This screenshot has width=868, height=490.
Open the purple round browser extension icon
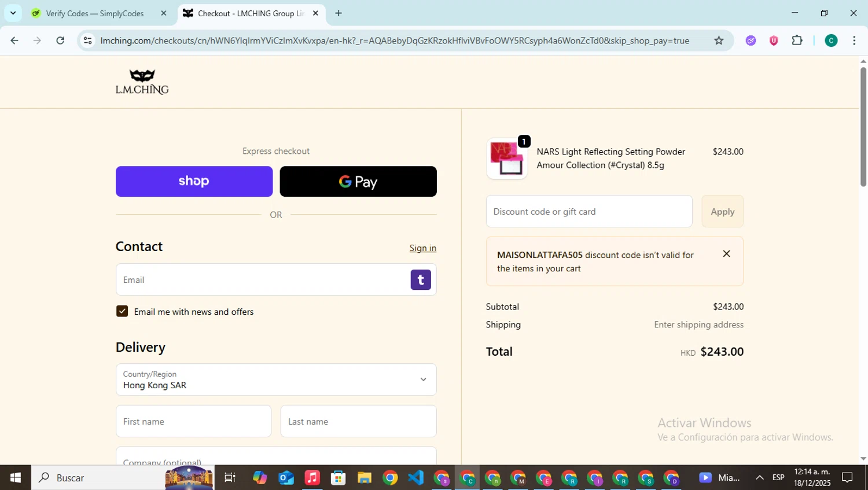pyautogui.click(x=751, y=40)
